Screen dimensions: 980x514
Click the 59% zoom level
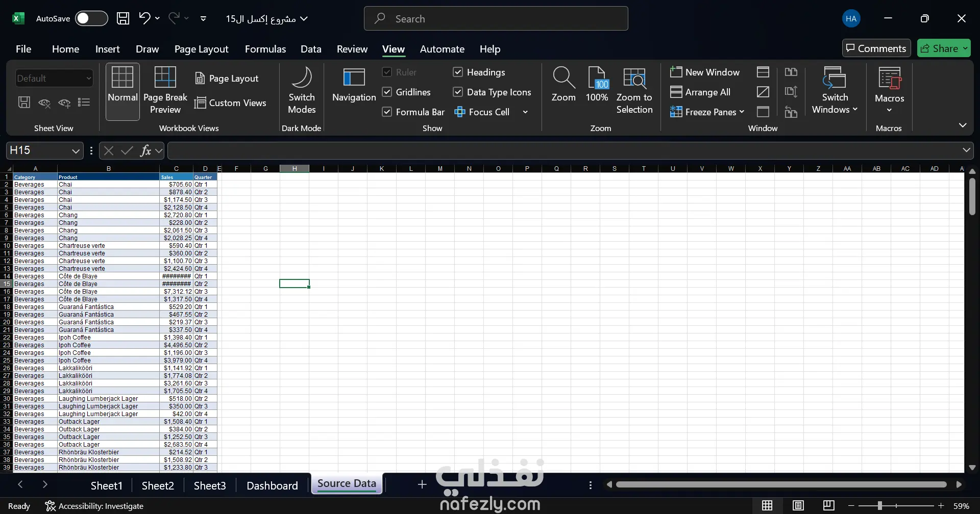[961, 506]
